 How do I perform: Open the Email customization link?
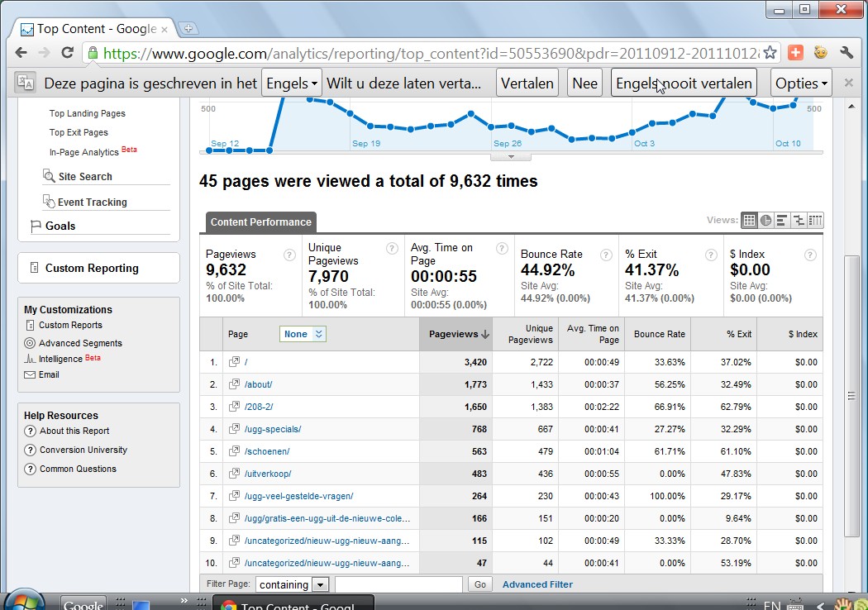[49, 374]
